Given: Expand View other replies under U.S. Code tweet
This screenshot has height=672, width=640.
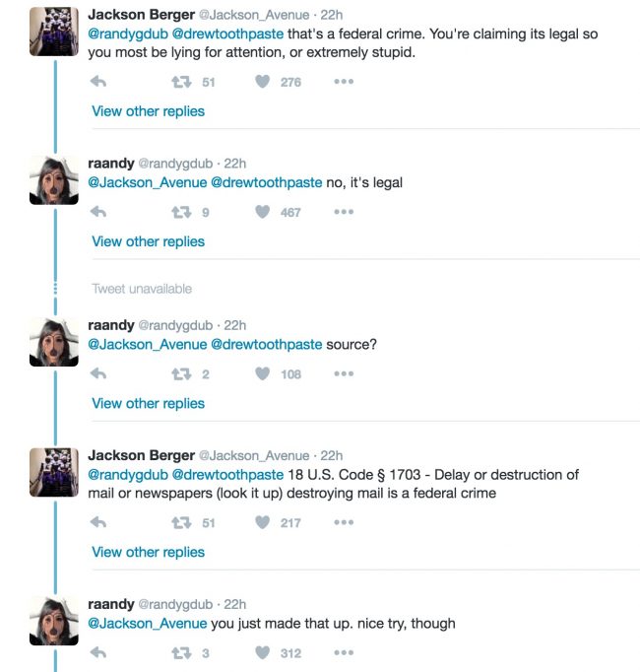Looking at the screenshot, I should pos(149,553).
